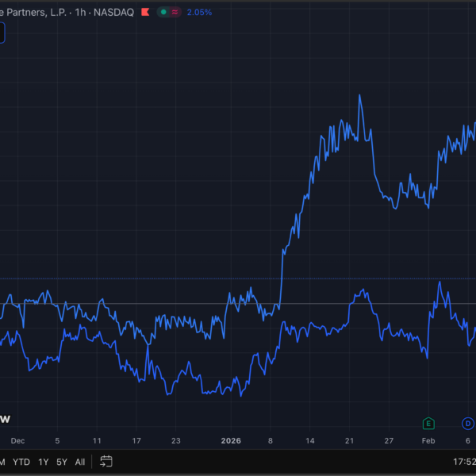Click the 2.05% change value in header

[199, 13]
